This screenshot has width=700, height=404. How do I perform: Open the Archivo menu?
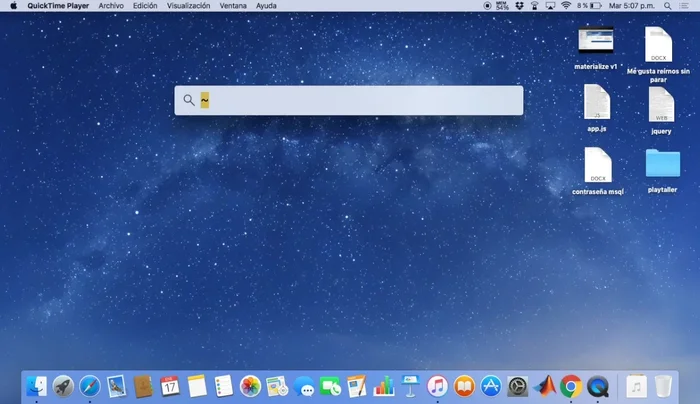click(111, 6)
